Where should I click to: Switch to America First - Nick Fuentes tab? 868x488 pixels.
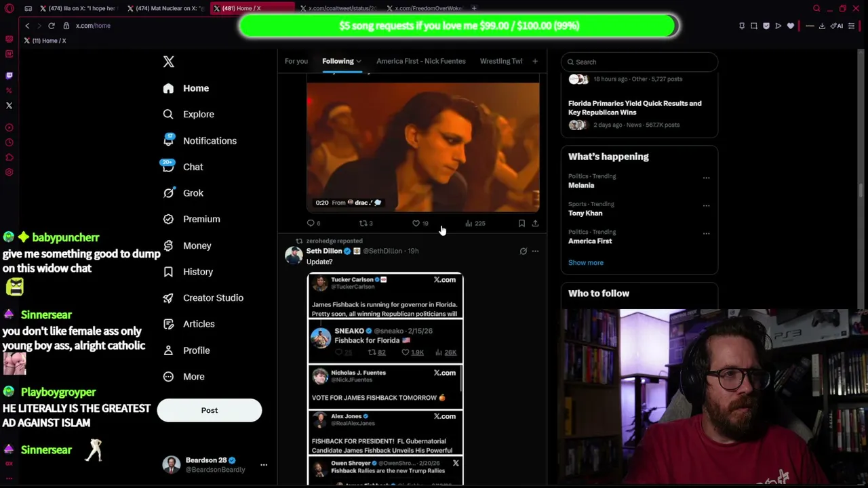coord(421,61)
